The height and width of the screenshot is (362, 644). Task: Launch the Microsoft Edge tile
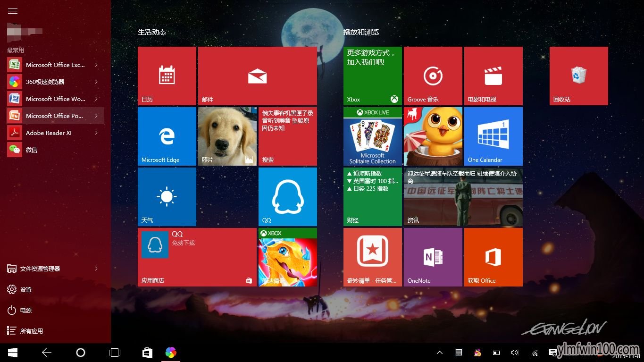(167, 136)
